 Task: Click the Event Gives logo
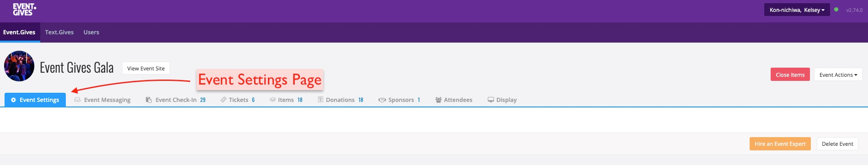24,10
